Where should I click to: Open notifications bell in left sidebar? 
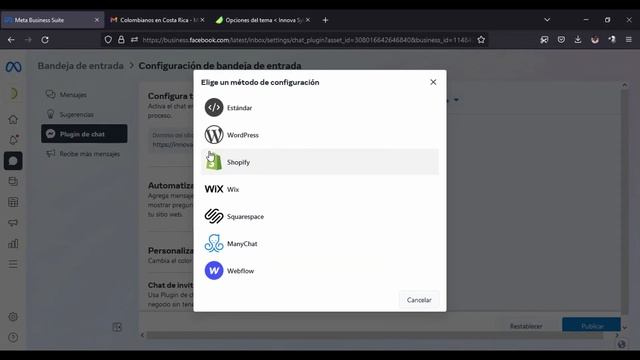pyautogui.click(x=13, y=140)
